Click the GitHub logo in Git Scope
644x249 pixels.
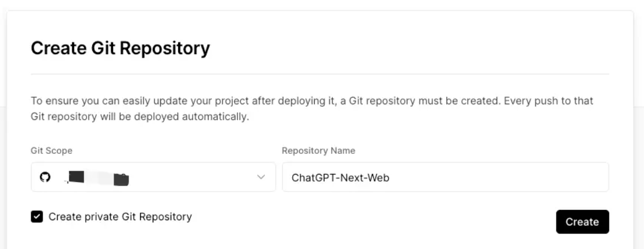coord(45,177)
